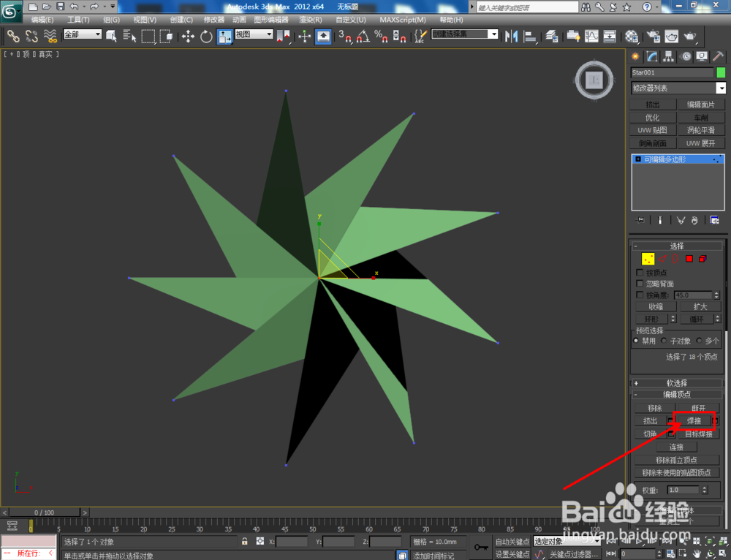
Task: Enable 忽略背面 checkbox
Action: tap(640, 284)
